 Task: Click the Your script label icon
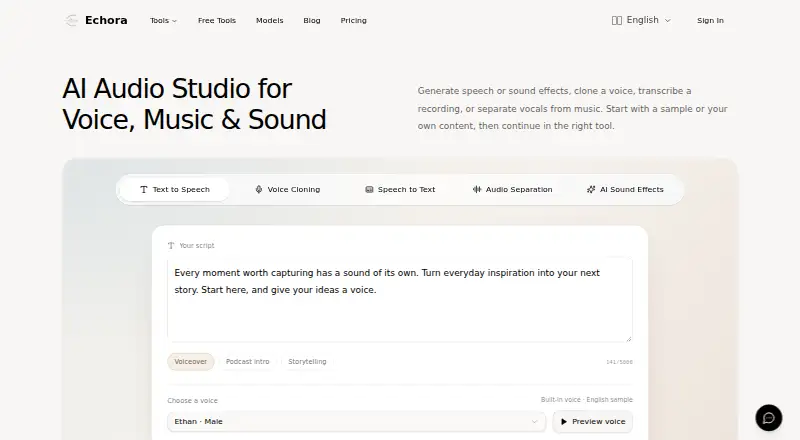[171, 246]
